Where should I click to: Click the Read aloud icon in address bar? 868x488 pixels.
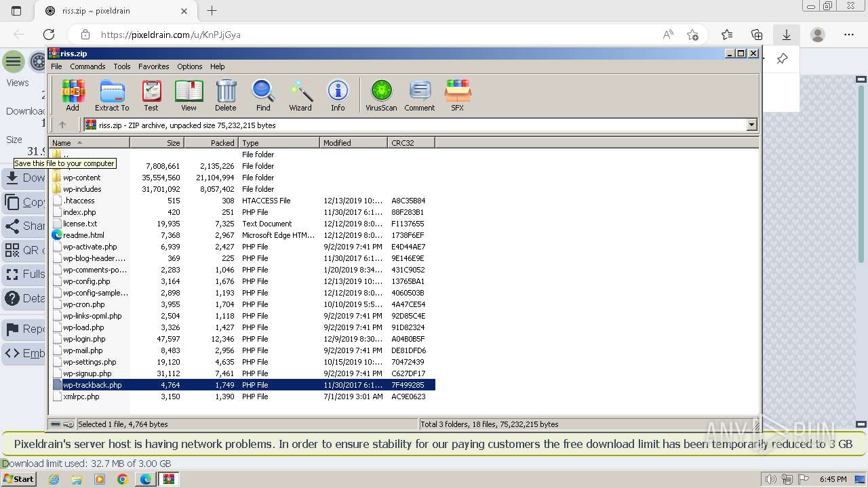[x=668, y=35]
